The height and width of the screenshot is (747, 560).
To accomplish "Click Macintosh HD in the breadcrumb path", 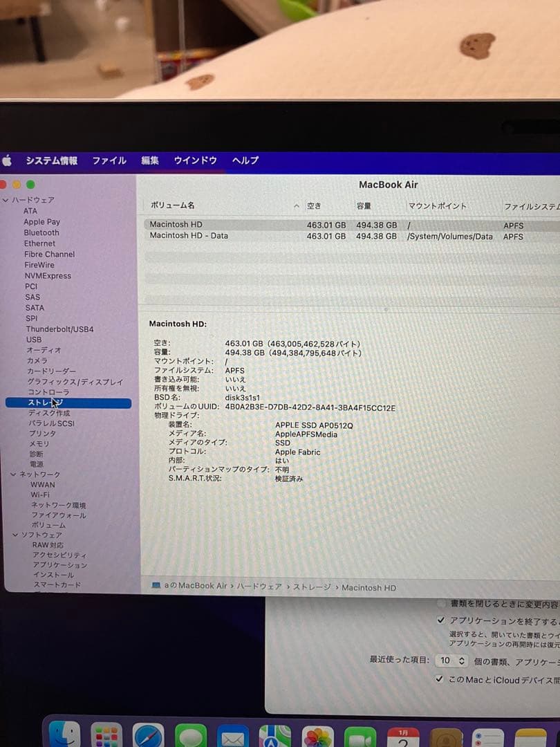I will click(368, 587).
